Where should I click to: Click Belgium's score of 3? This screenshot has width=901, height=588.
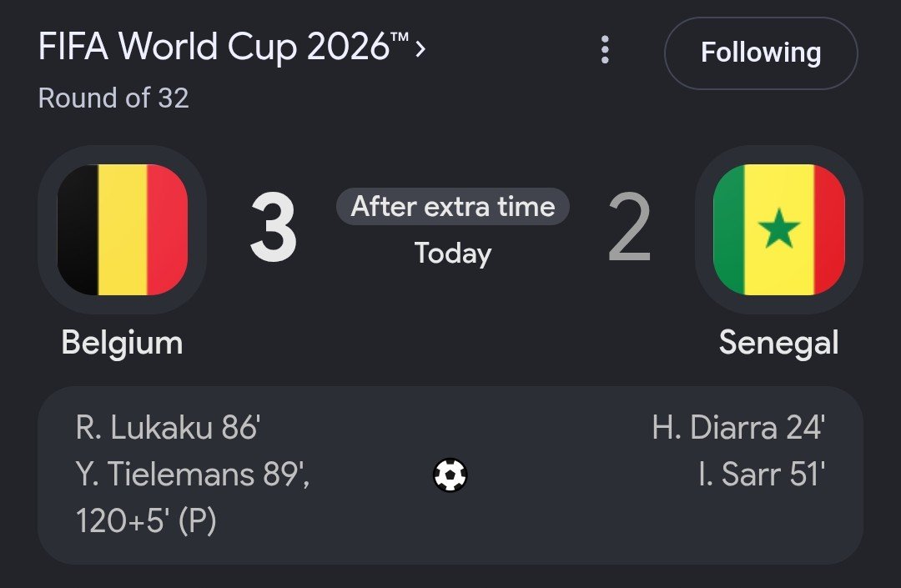point(273,228)
